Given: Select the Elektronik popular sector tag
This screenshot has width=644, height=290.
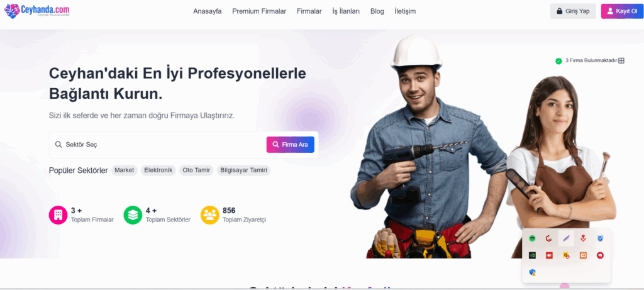Looking at the screenshot, I should 158,170.
